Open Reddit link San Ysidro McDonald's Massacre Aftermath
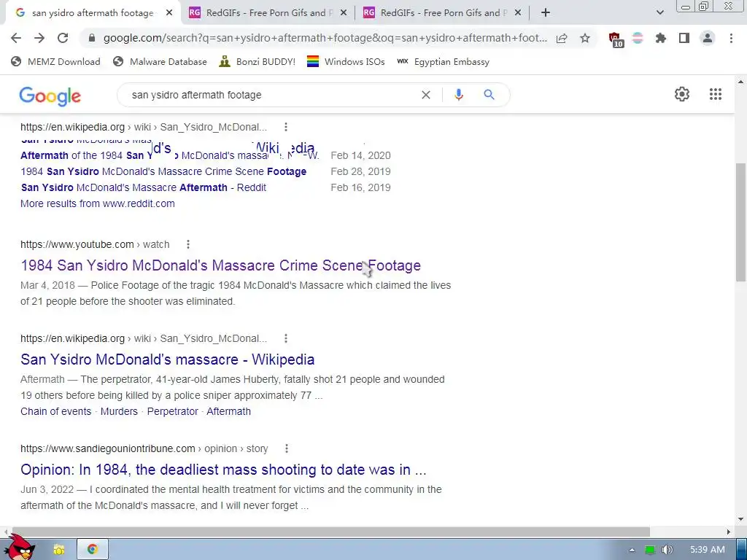 tap(144, 187)
